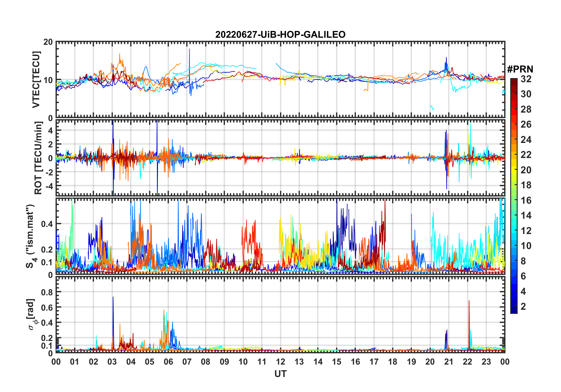Viewport: 561px width, 392px height.
Task: Click x-axis tick label 12
Action: coord(280,362)
